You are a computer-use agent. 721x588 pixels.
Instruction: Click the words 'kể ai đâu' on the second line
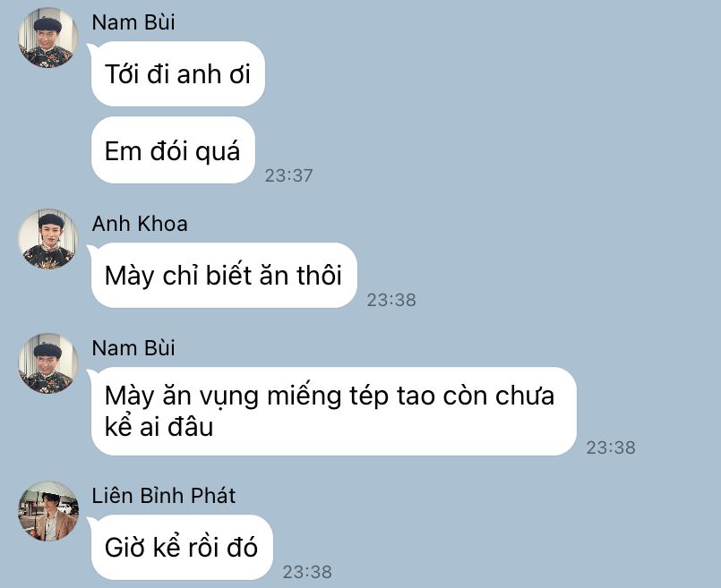159,427
